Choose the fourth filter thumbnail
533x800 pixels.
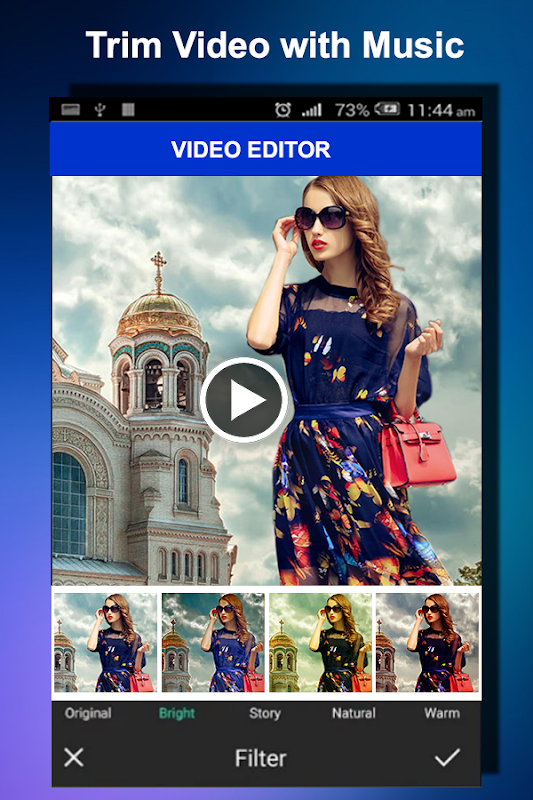pos(427,642)
